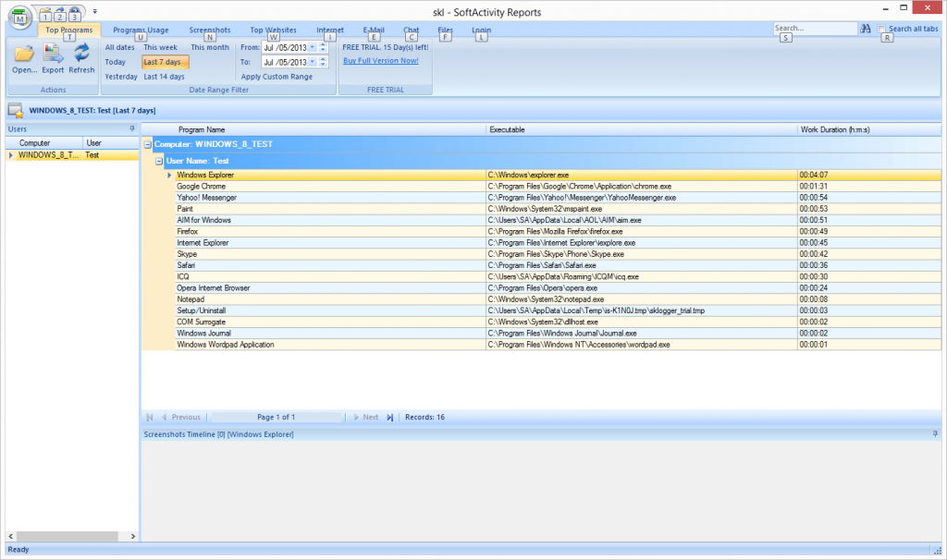Image resolution: width=947 pixels, height=560 pixels.
Task: Open the From date dropdown calendar
Action: pos(312,47)
